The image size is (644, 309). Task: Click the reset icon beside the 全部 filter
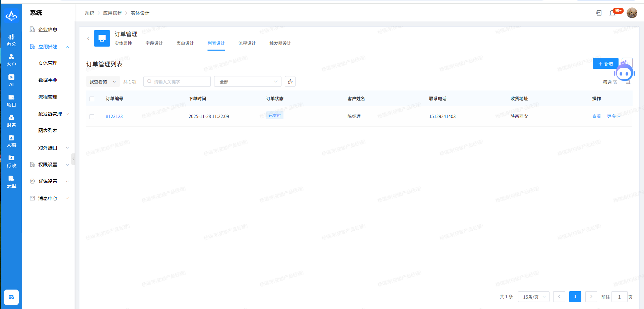(x=290, y=82)
